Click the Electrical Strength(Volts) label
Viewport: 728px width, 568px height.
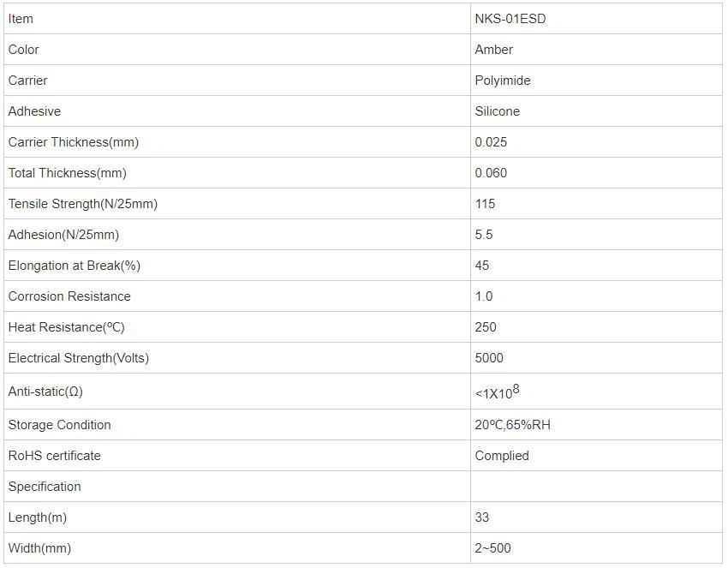click(78, 358)
